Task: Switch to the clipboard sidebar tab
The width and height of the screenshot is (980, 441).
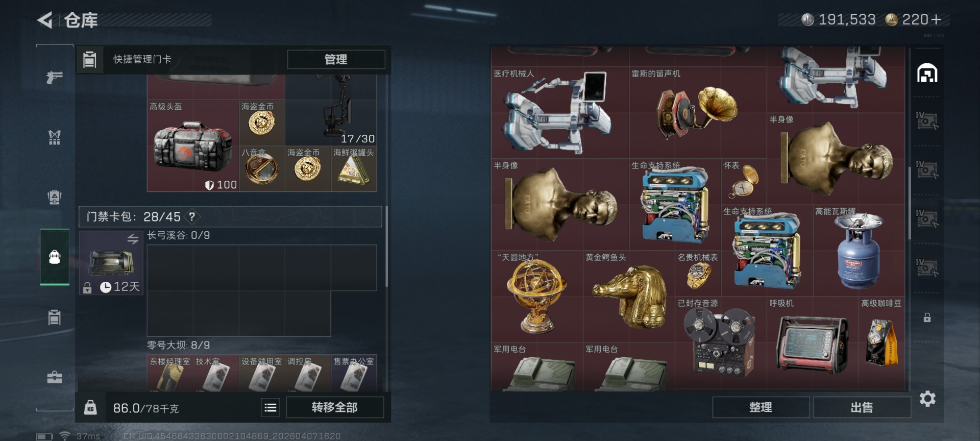Action: [55, 317]
